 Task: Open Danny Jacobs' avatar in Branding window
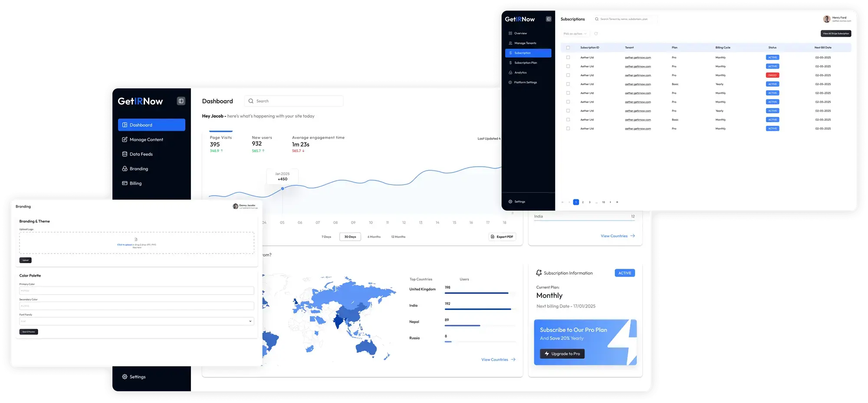pyautogui.click(x=235, y=206)
